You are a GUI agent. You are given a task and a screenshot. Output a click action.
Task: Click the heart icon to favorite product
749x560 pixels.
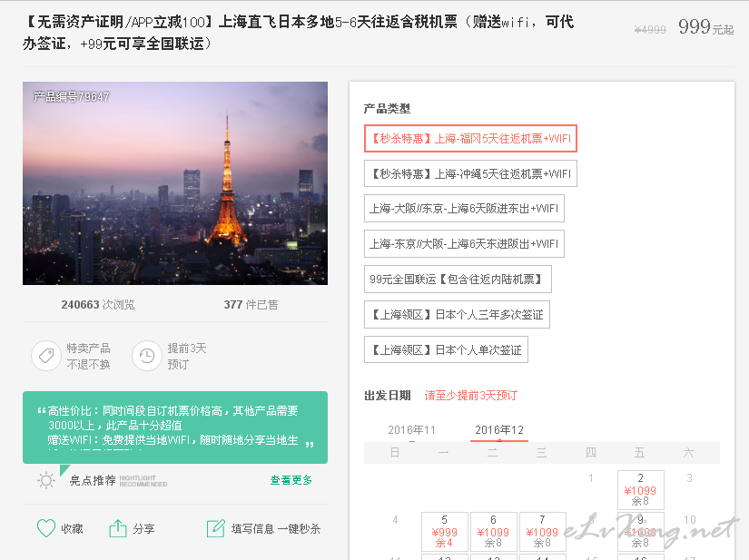pyautogui.click(x=46, y=528)
